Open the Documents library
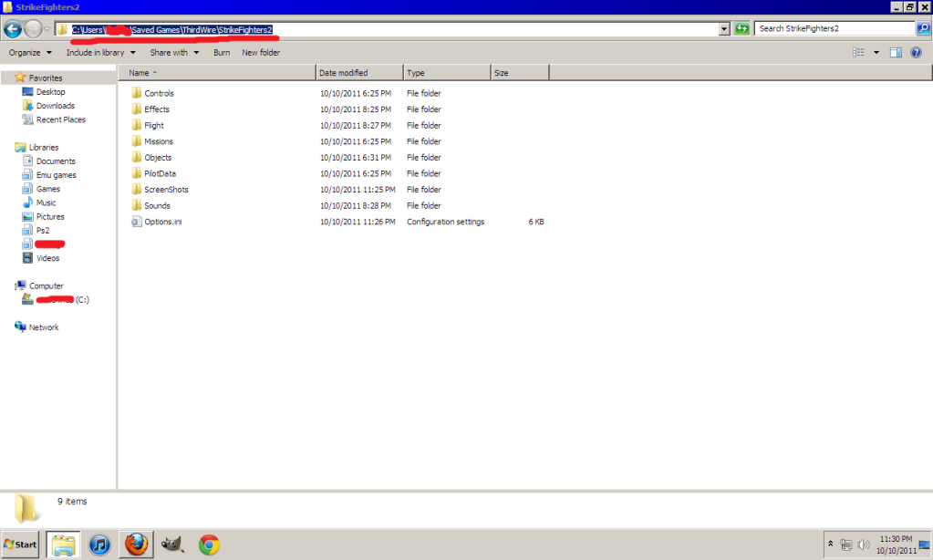The height and width of the screenshot is (560, 933). coord(56,161)
